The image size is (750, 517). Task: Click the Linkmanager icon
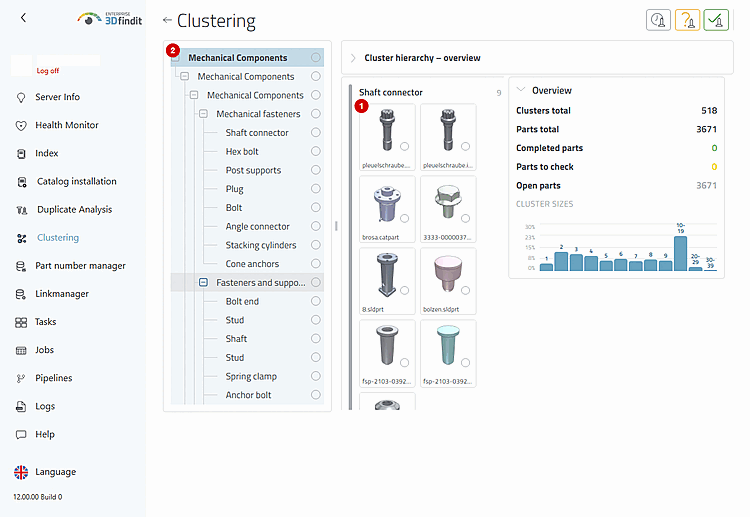tap(21, 294)
